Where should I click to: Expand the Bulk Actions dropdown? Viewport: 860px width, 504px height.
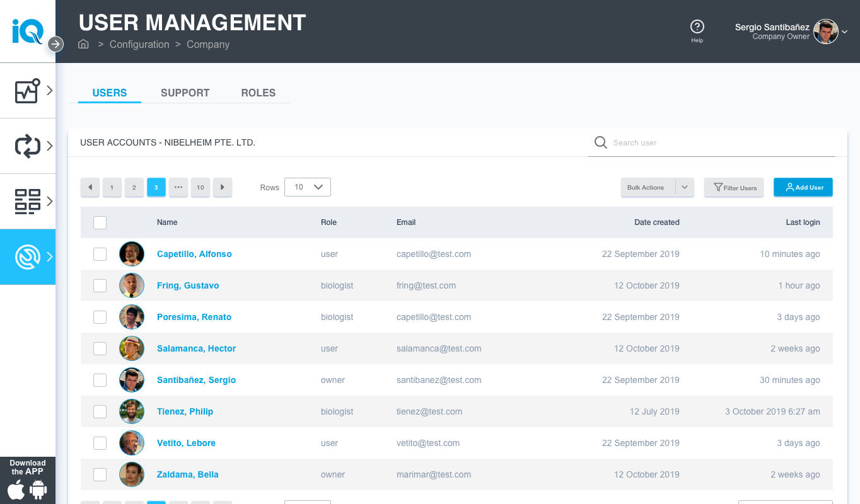pos(685,187)
